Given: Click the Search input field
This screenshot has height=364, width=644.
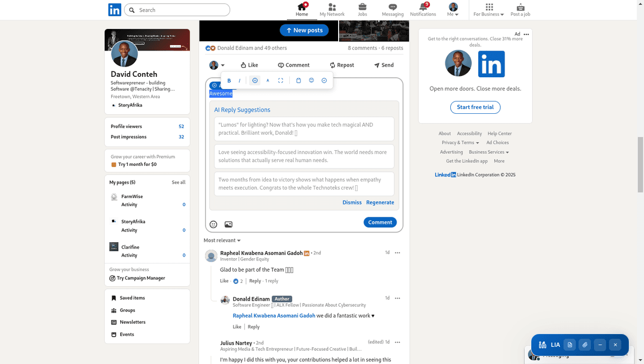Looking at the screenshot, I should [177, 10].
